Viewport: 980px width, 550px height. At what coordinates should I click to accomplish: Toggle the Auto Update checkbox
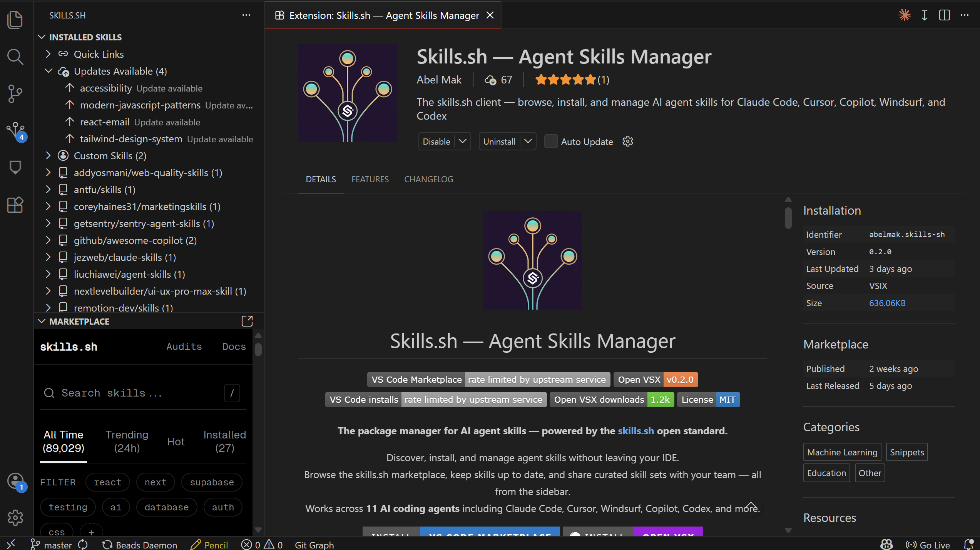[x=551, y=141]
